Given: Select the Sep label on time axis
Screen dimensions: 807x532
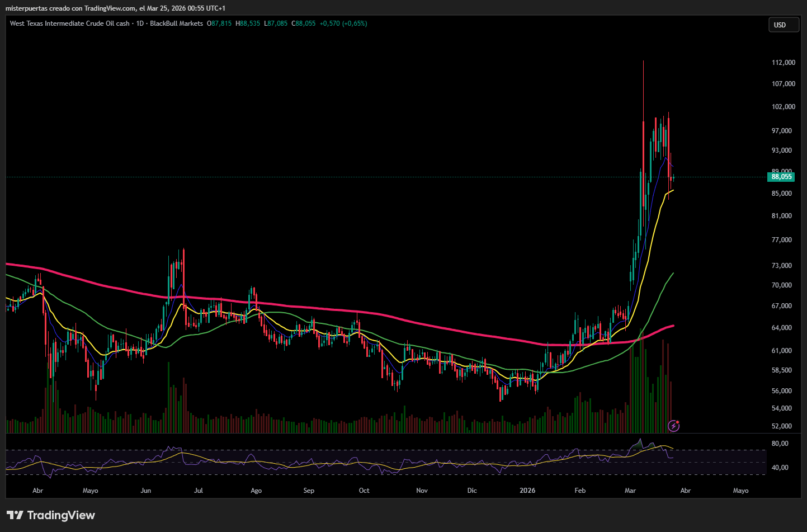Looking at the screenshot, I should pyautogui.click(x=309, y=491).
